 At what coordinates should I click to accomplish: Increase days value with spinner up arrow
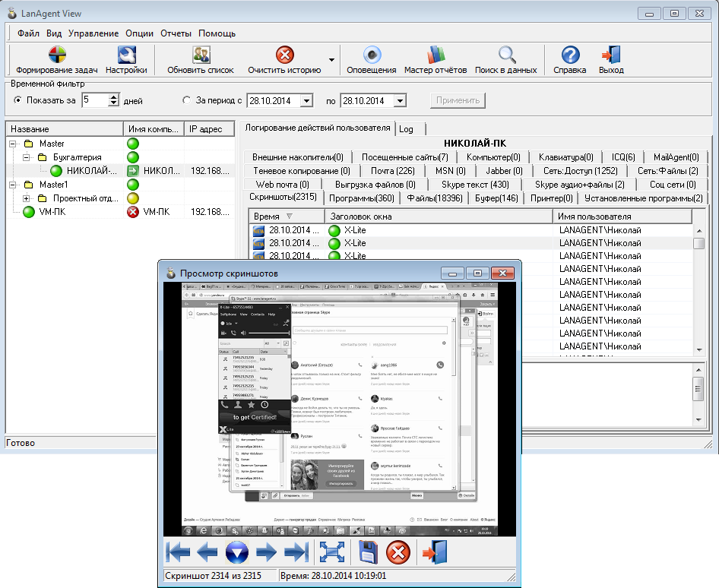(114, 97)
